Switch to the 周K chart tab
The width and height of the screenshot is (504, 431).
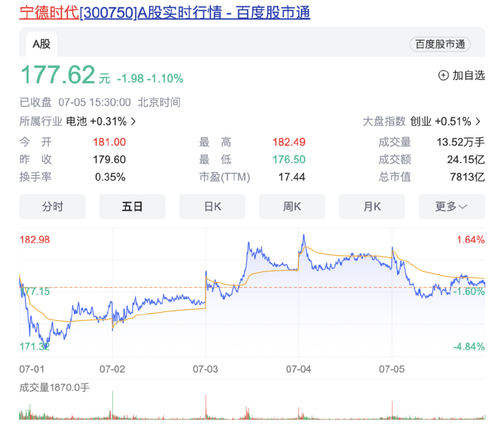pyautogui.click(x=292, y=206)
